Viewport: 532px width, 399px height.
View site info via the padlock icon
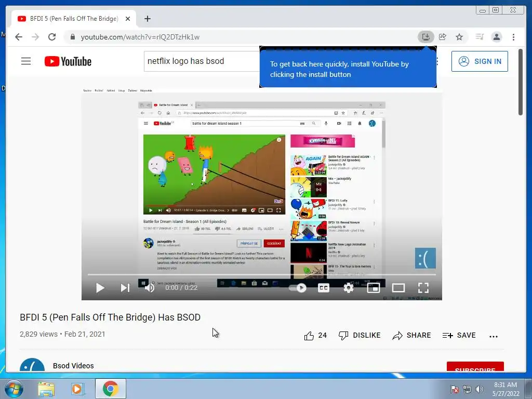(73, 37)
